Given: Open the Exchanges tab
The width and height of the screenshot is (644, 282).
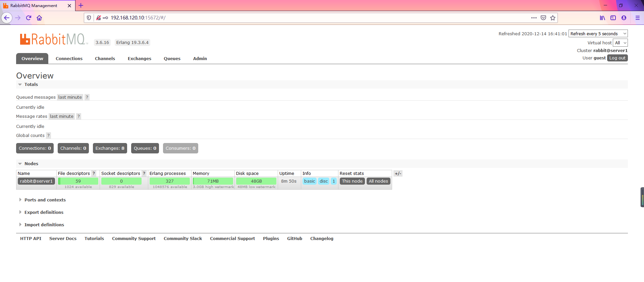Looking at the screenshot, I should 140,58.
